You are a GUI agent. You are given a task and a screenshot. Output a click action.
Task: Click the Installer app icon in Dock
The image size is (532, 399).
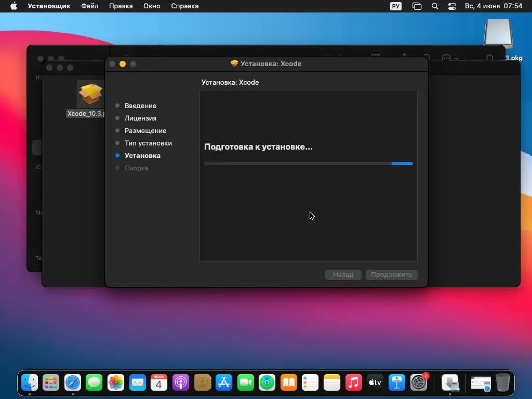point(450,383)
